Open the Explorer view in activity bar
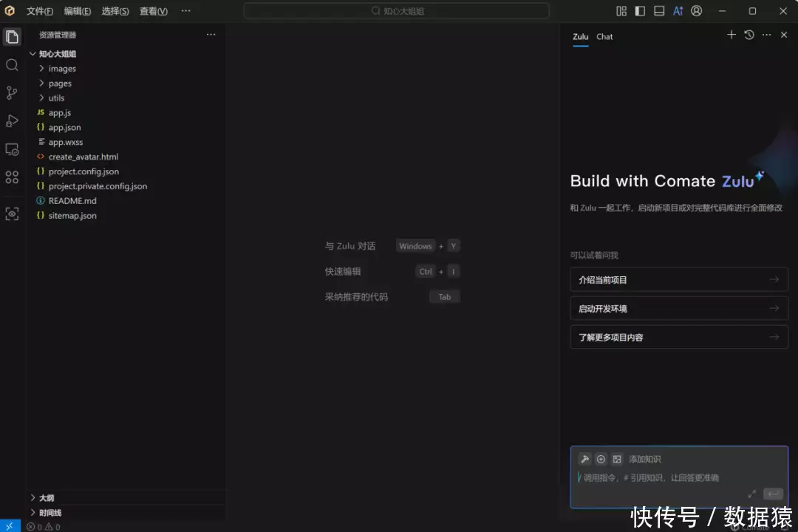This screenshot has width=798, height=532. tap(12, 37)
